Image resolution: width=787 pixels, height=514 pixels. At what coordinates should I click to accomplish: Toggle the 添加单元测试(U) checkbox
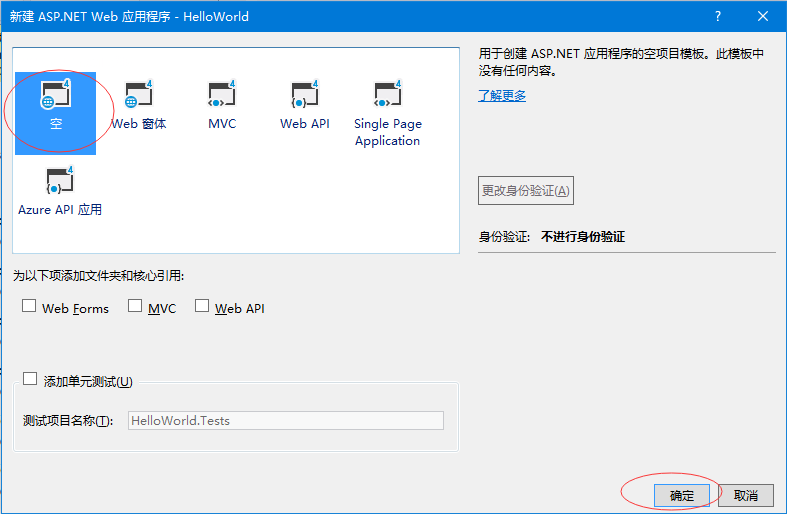pyautogui.click(x=30, y=379)
